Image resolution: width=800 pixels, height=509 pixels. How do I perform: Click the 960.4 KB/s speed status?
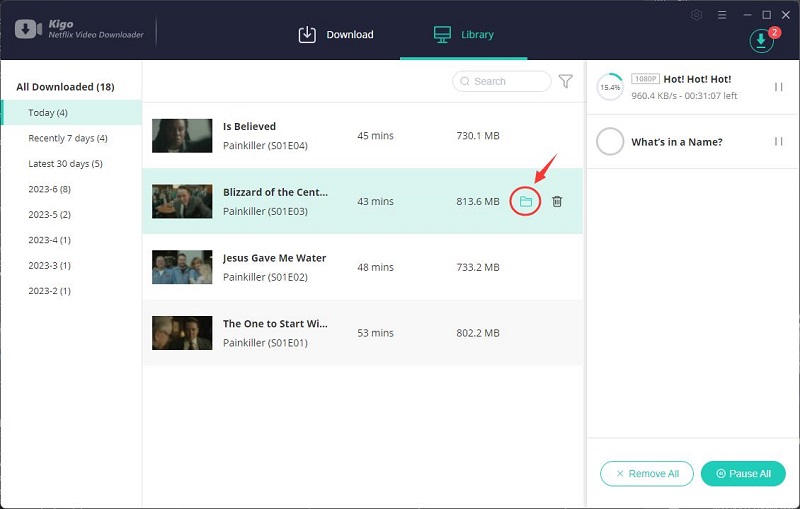[684, 96]
